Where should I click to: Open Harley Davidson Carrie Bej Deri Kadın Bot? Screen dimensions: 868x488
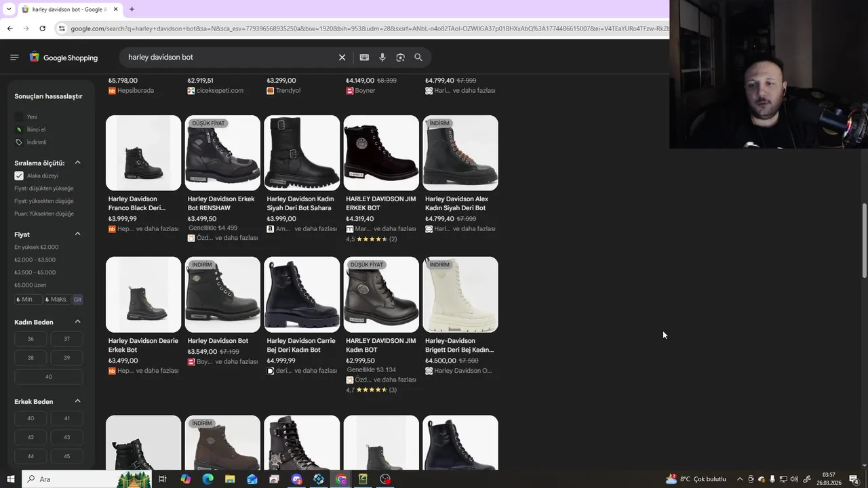coord(302,294)
